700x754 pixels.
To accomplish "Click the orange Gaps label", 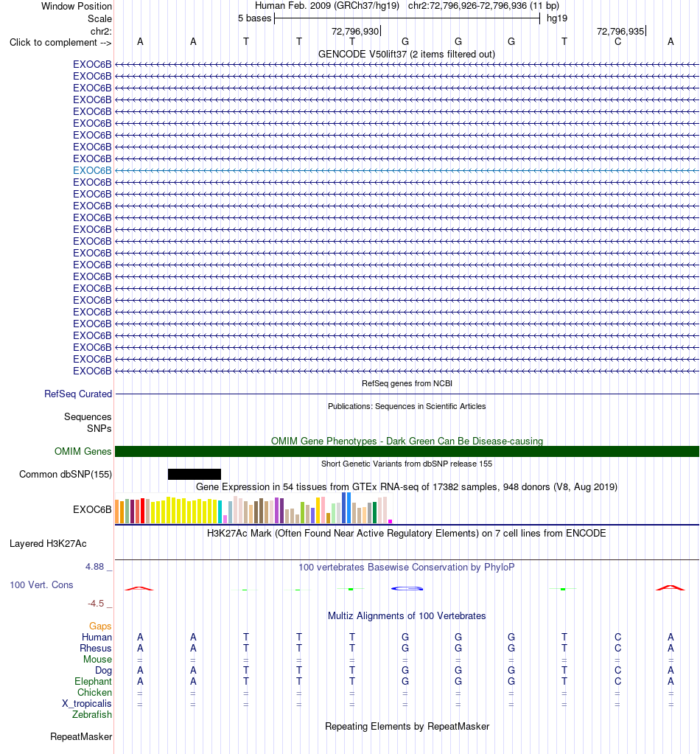I will [x=100, y=626].
